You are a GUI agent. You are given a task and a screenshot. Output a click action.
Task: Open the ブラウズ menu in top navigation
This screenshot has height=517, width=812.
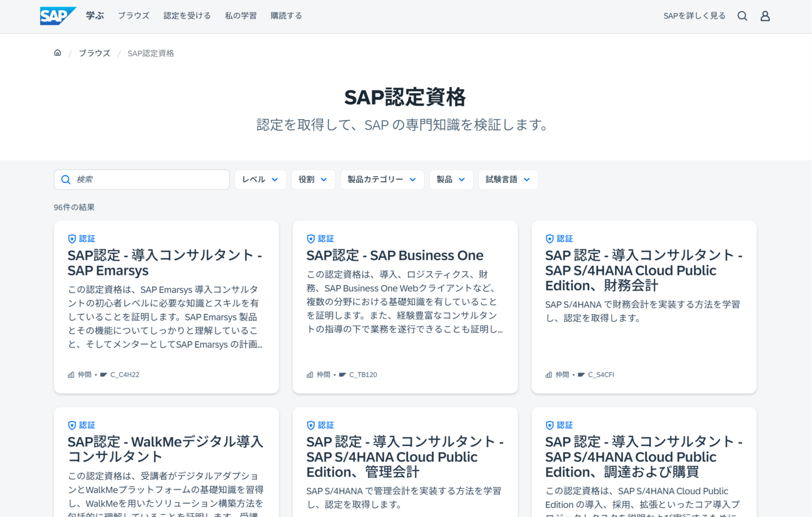pos(134,16)
